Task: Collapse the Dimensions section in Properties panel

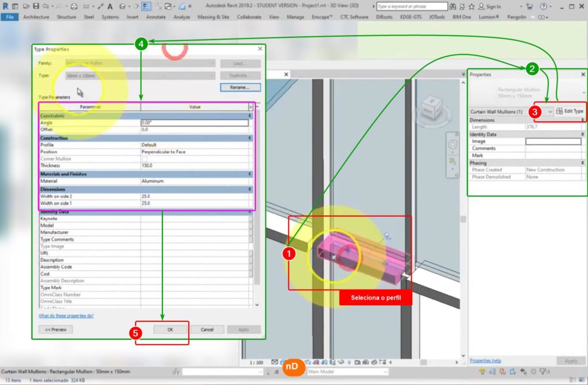Action: click(x=583, y=120)
